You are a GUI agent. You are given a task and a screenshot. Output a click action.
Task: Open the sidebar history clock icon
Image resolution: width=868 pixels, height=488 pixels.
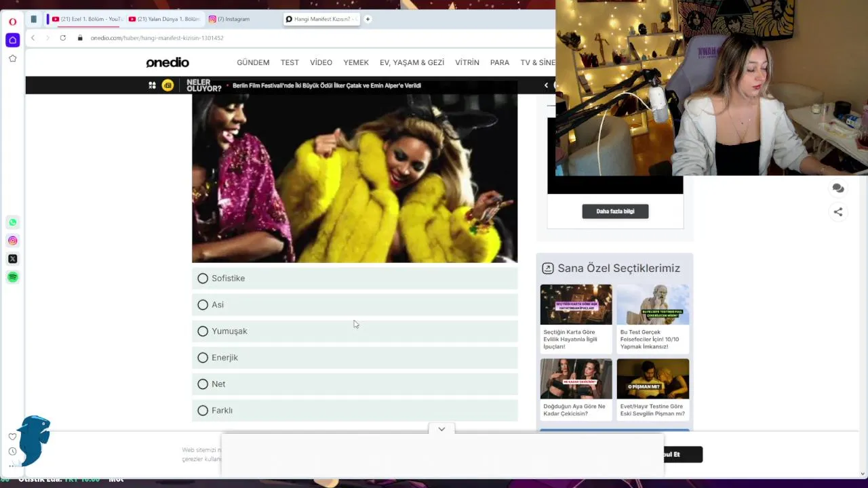[12, 451]
